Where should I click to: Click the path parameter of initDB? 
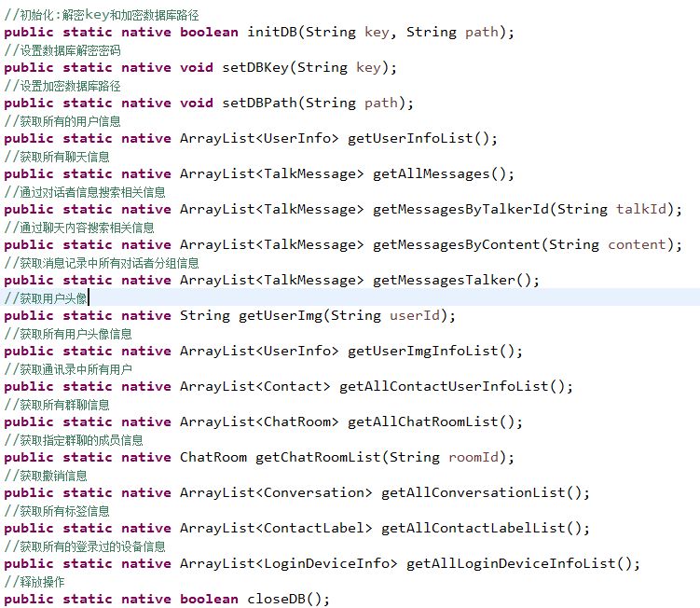pyautogui.click(x=482, y=32)
